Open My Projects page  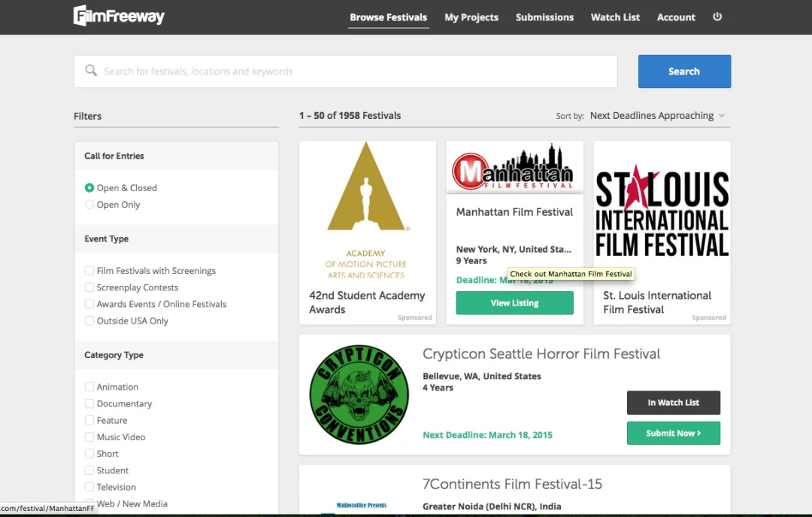471,17
